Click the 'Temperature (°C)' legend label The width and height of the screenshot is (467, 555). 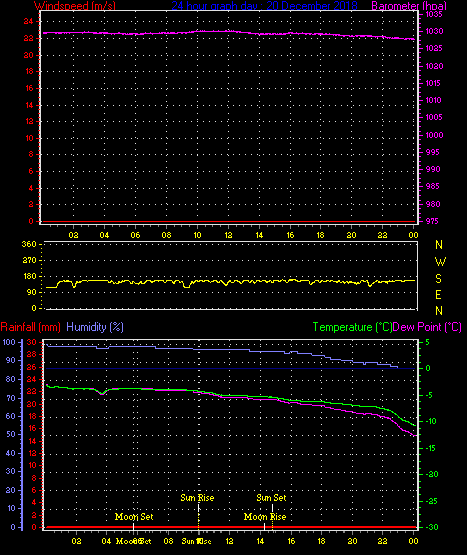352,327
